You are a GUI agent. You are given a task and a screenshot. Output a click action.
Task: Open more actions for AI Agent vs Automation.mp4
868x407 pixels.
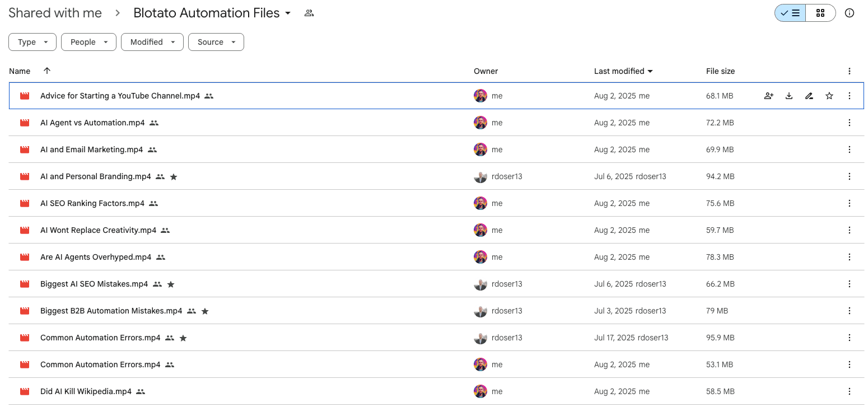point(849,123)
